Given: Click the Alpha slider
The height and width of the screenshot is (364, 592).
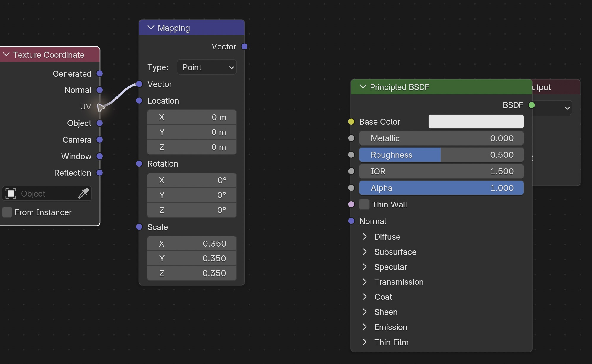Looking at the screenshot, I should pyautogui.click(x=441, y=188).
